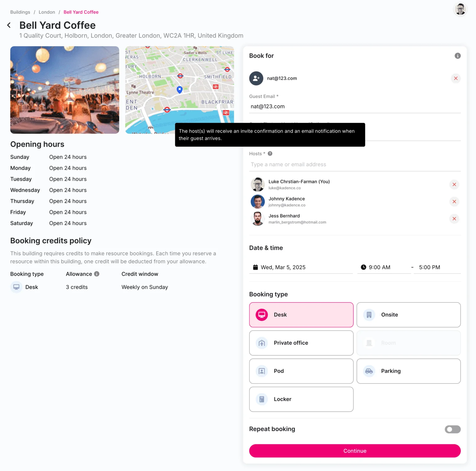Select the Private office booking type
This screenshot has height=471, width=476.
pyautogui.click(x=301, y=343)
